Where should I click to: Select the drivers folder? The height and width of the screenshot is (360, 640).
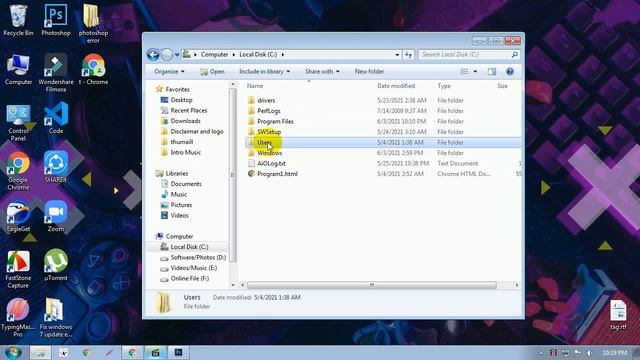click(266, 100)
